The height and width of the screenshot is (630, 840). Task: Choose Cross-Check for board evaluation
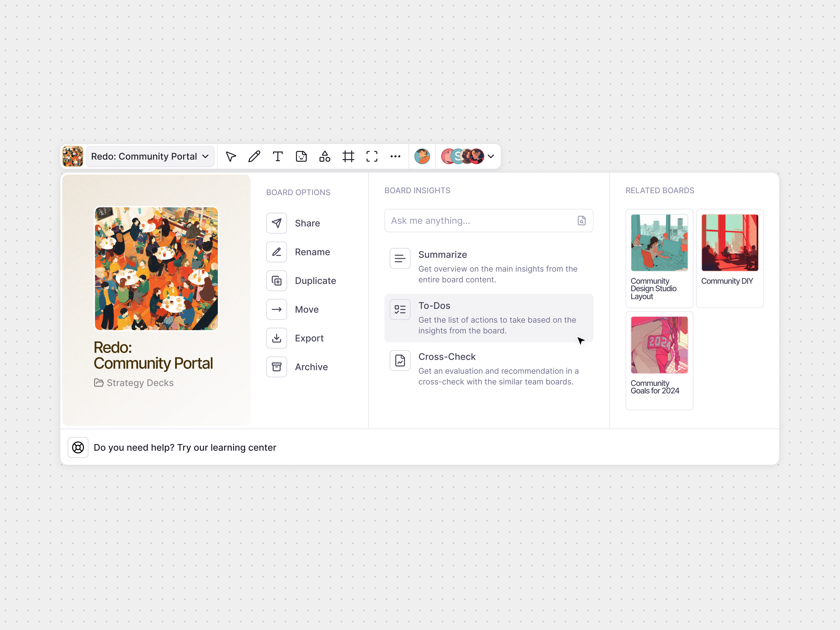pyautogui.click(x=447, y=357)
